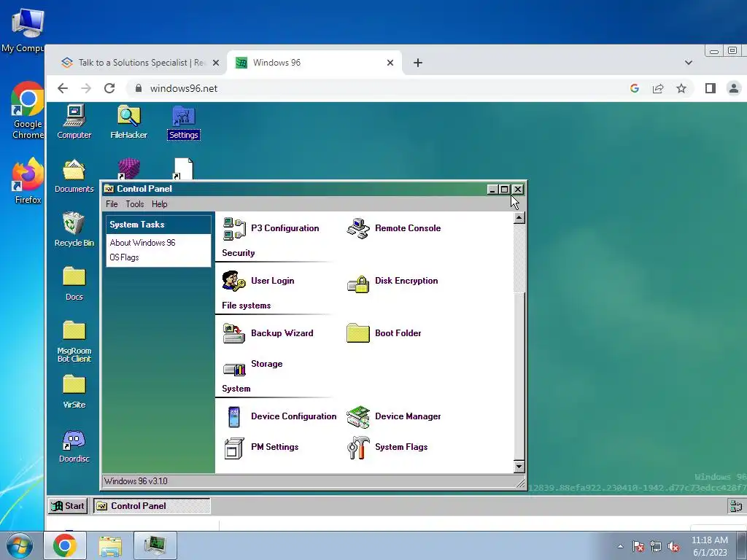Open the Boot Folder item
Viewport: 747px width, 560px height.
coord(384,333)
